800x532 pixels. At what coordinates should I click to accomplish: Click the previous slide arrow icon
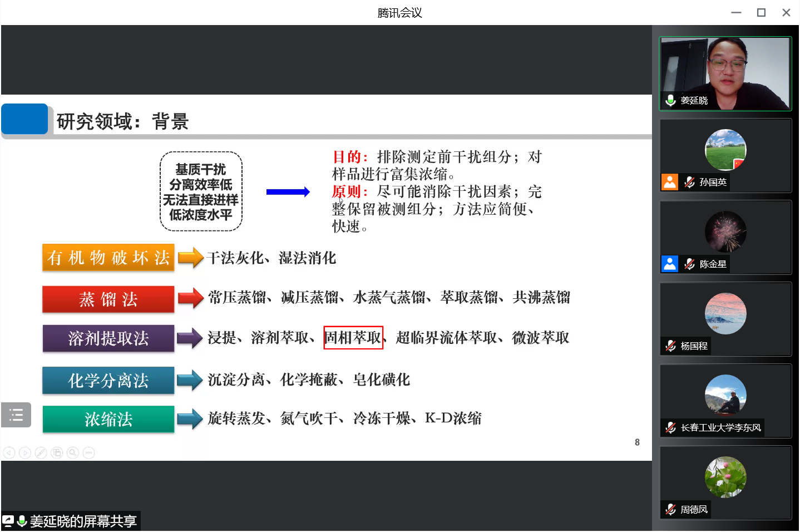(9, 453)
